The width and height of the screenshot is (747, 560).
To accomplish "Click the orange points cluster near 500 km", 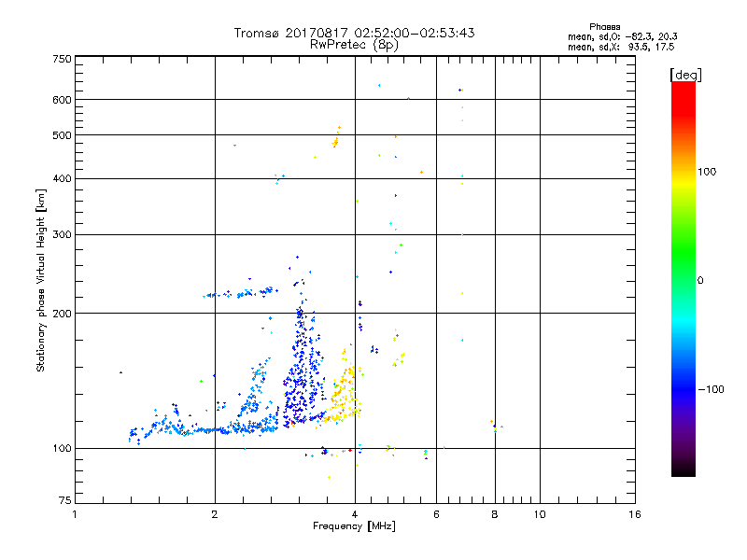I will [x=336, y=137].
